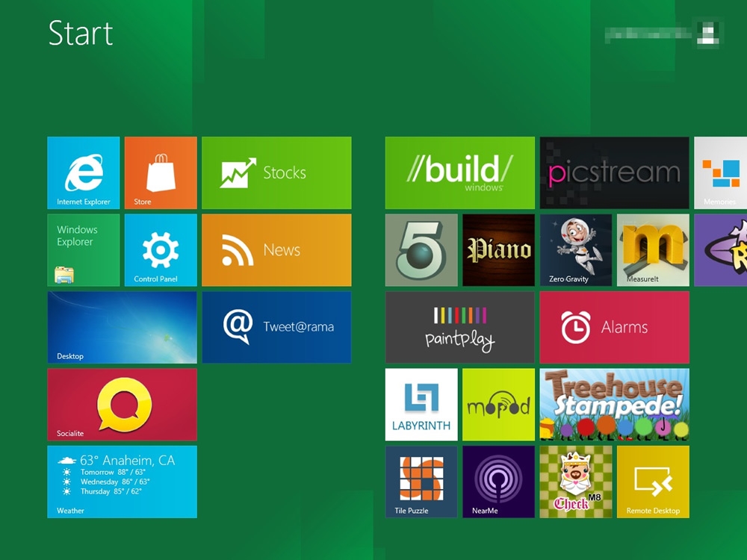Open the Socialite speech bubble tile
The height and width of the screenshot is (560, 747).
[x=122, y=404]
